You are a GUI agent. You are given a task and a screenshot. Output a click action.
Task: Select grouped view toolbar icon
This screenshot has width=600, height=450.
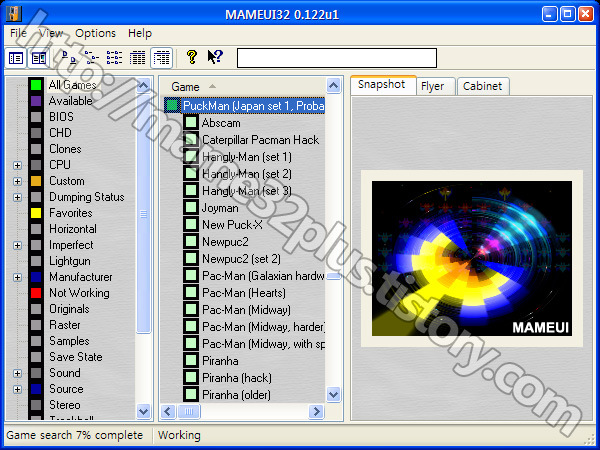click(161, 58)
